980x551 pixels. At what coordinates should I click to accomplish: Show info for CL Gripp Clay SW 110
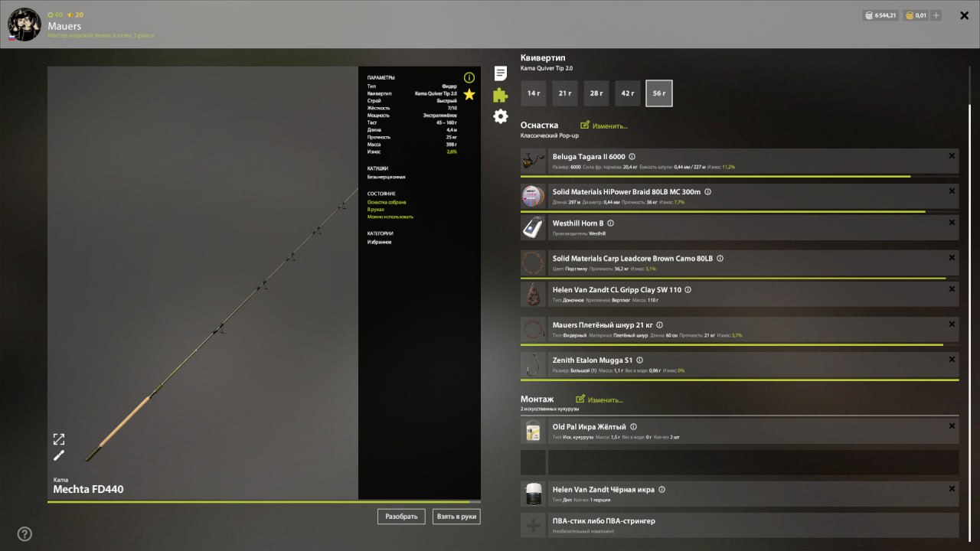point(688,290)
